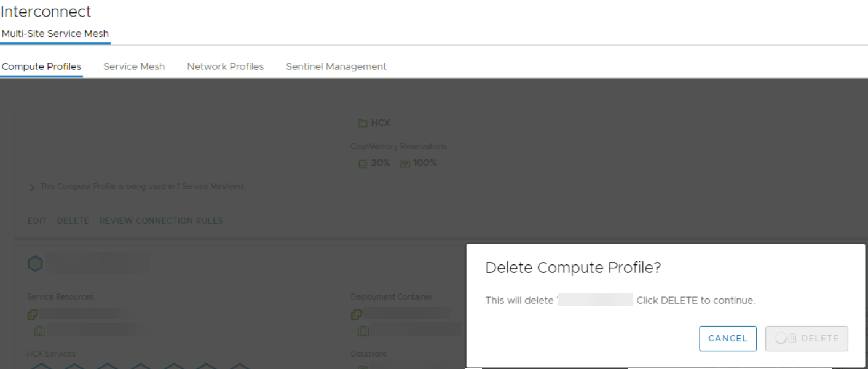The image size is (868, 369).
Task: Click the HCX folder icon
Action: coord(363,124)
